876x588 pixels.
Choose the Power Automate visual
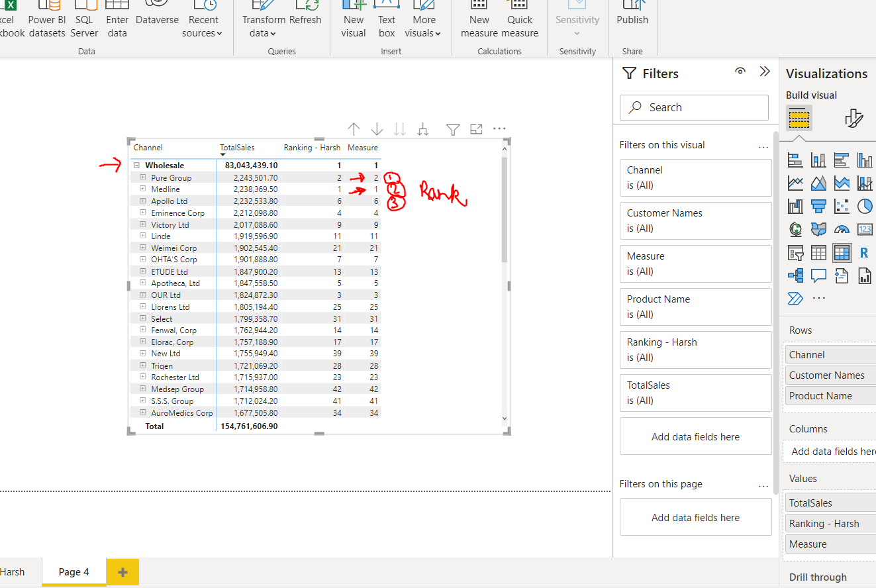pos(795,299)
